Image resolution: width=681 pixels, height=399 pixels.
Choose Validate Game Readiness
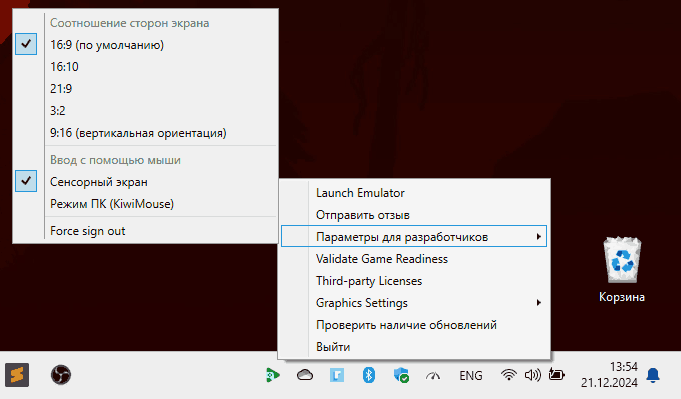pos(414,259)
